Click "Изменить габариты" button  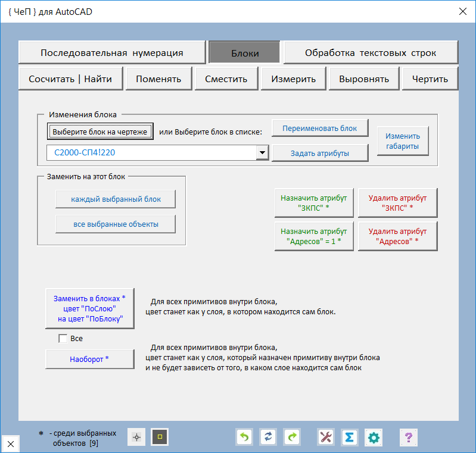pos(403,141)
